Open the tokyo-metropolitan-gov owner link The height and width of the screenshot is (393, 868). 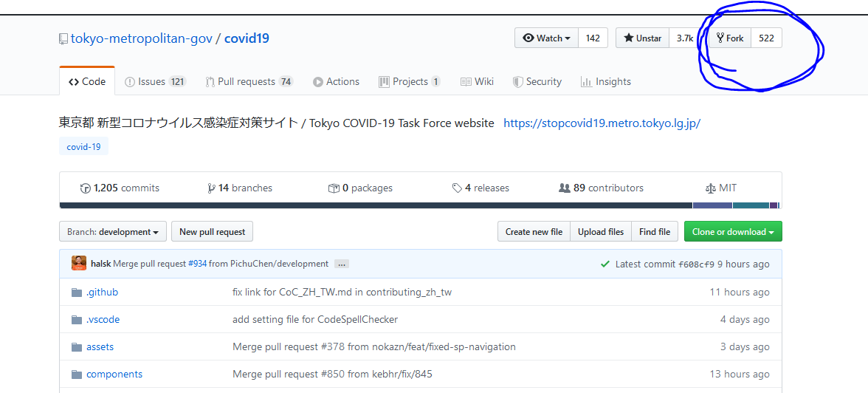142,39
